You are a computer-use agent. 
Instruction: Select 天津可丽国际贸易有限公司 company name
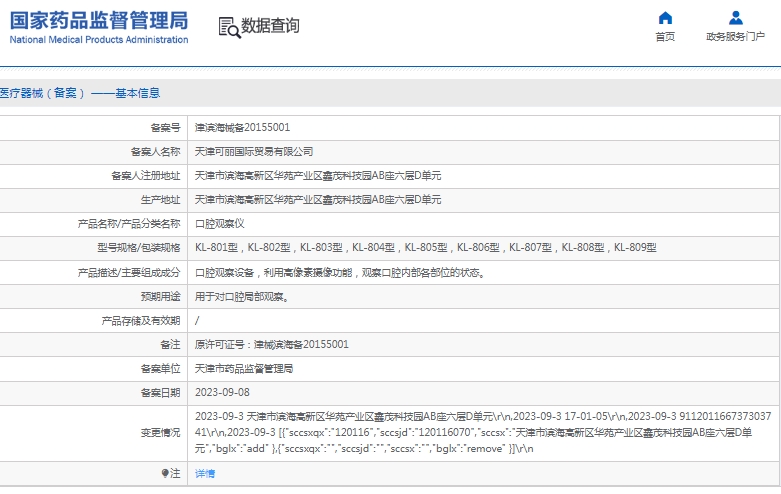(254, 151)
